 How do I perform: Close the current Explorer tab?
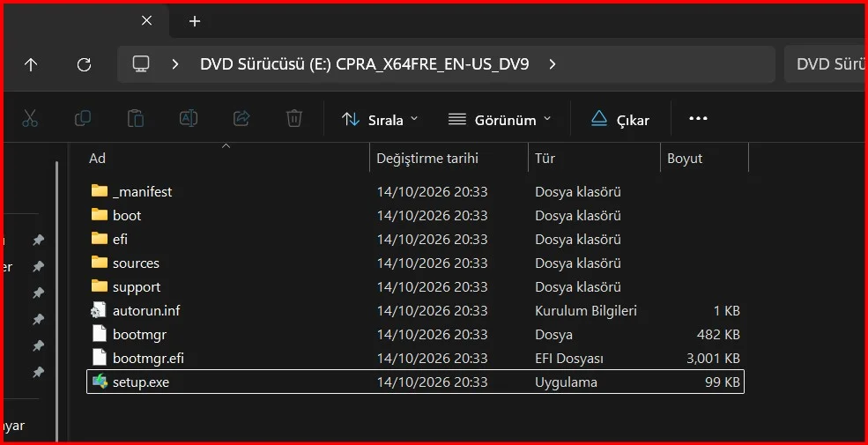point(146,21)
